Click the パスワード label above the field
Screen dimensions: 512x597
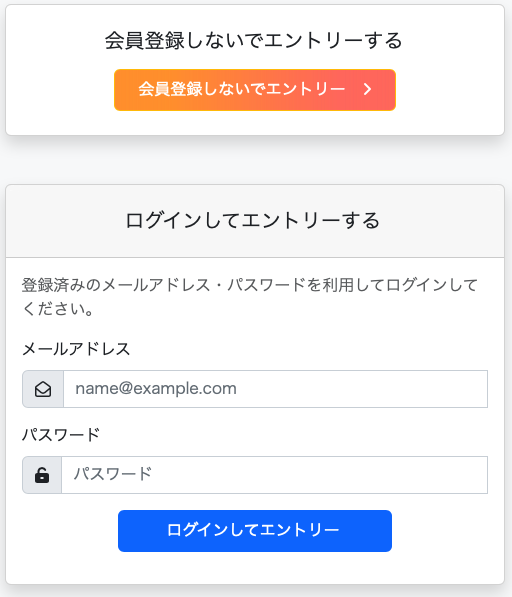[61, 434]
